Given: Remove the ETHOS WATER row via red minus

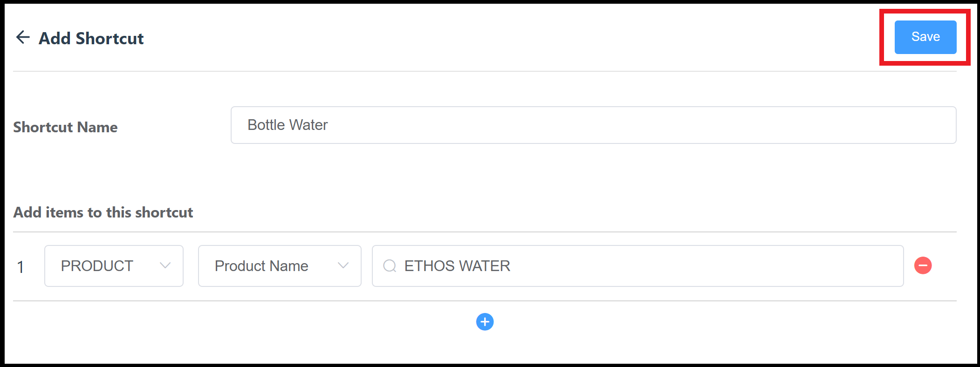Looking at the screenshot, I should [923, 265].
